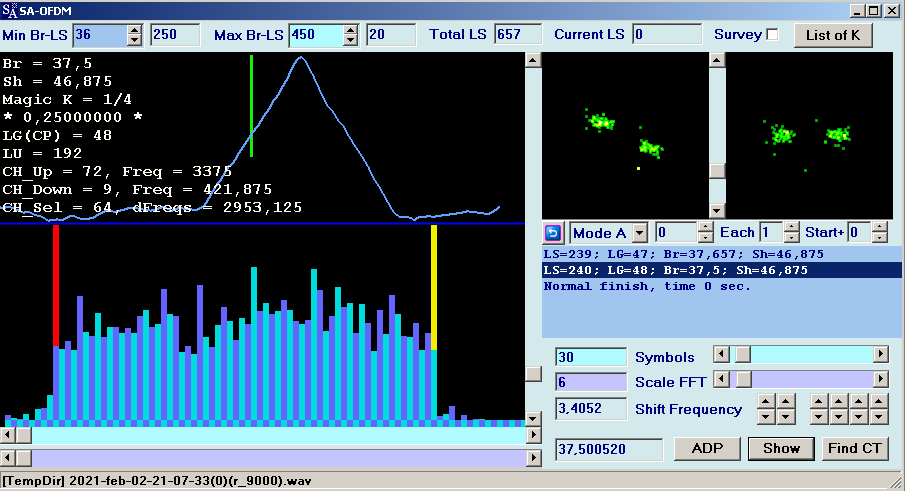
Task: Decrease the Start+ value
Action: pyautogui.click(x=879, y=238)
